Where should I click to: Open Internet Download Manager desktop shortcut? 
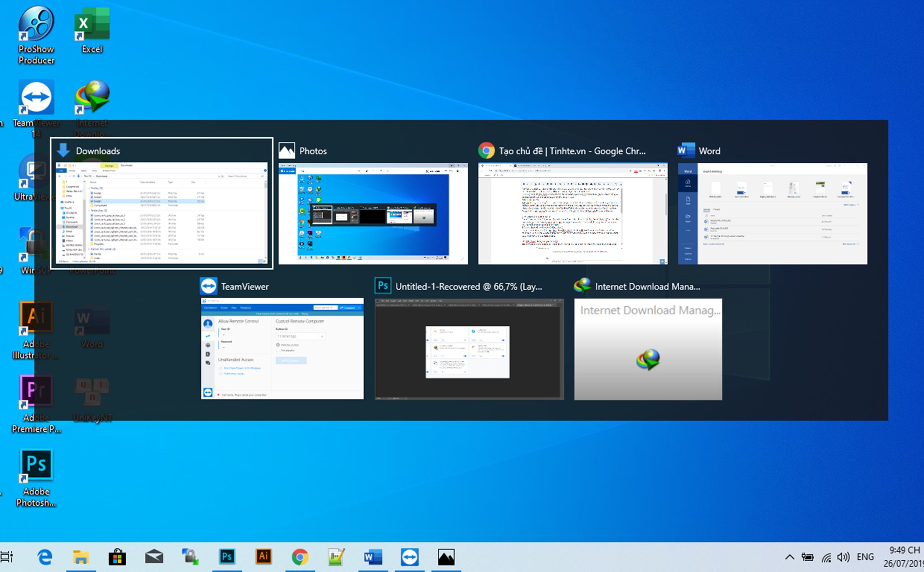[x=92, y=108]
